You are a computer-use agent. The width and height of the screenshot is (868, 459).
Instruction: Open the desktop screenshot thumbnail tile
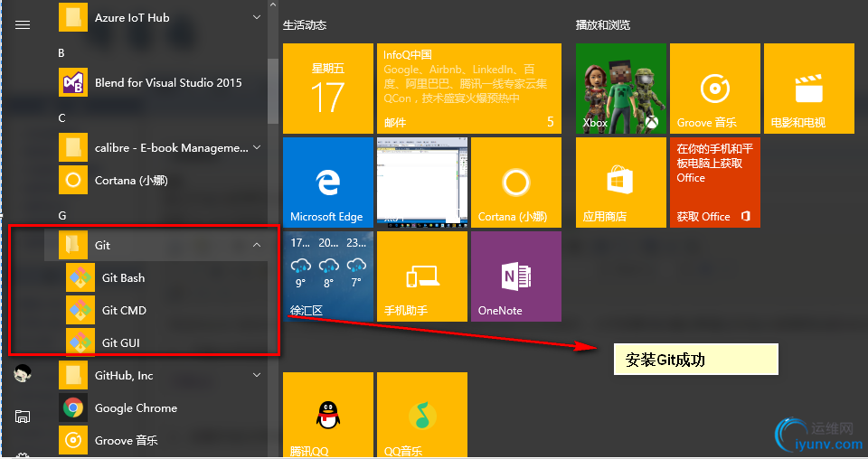pyautogui.click(x=422, y=183)
